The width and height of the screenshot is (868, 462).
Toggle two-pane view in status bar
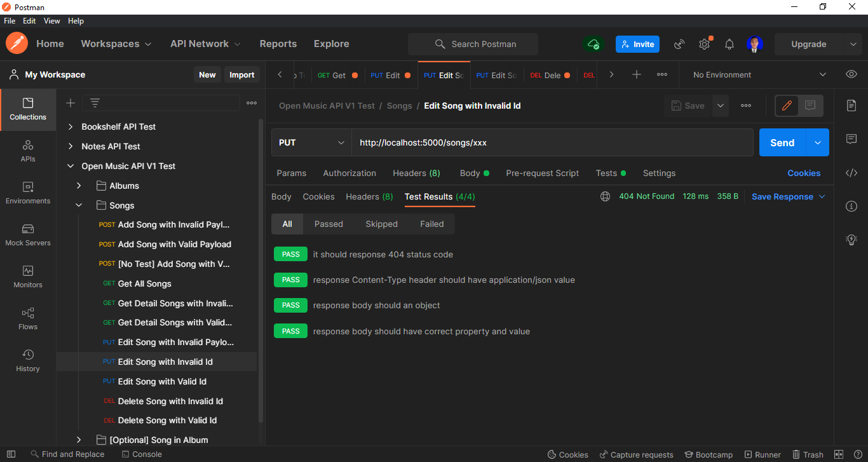(x=839, y=454)
